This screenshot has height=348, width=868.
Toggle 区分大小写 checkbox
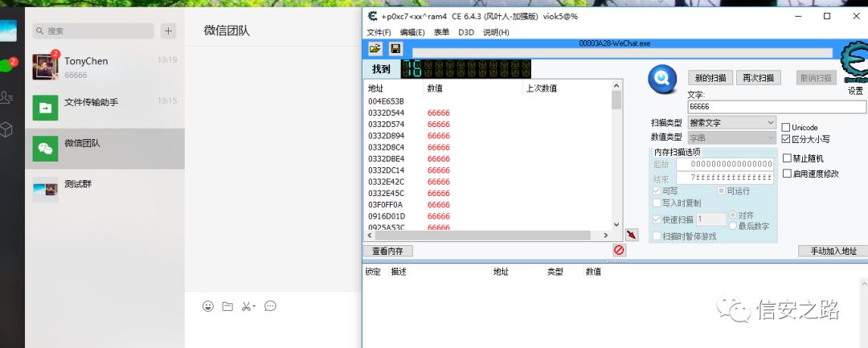tap(787, 139)
